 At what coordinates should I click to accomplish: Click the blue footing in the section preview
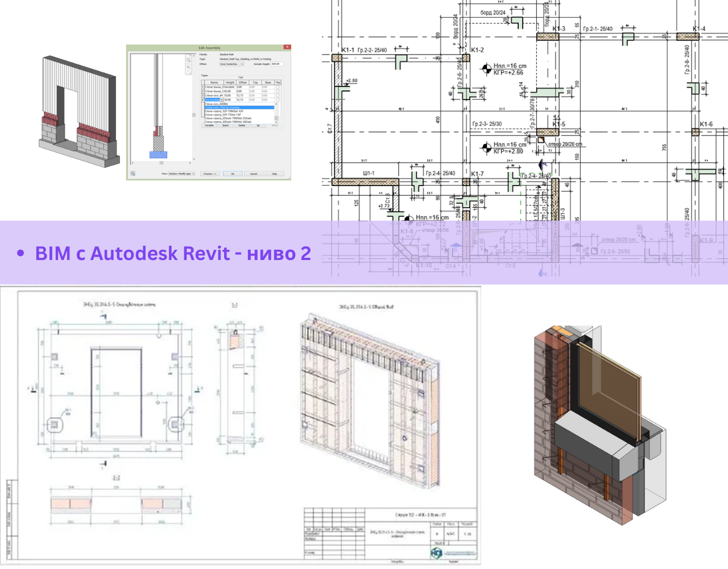point(158,155)
